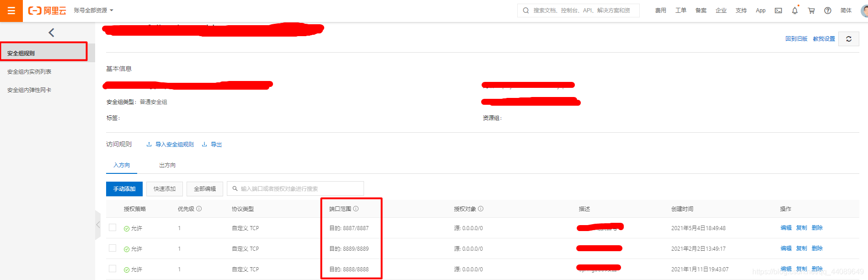
Task: Go back with sidebar arrow
Action: pos(51,32)
